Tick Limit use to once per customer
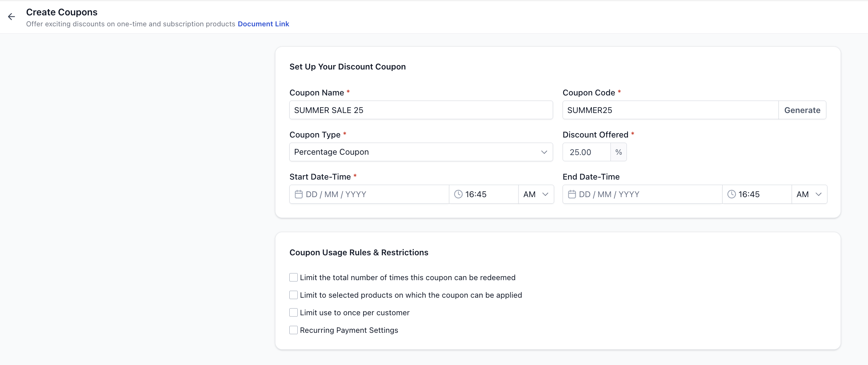This screenshot has height=365, width=868. (x=293, y=313)
